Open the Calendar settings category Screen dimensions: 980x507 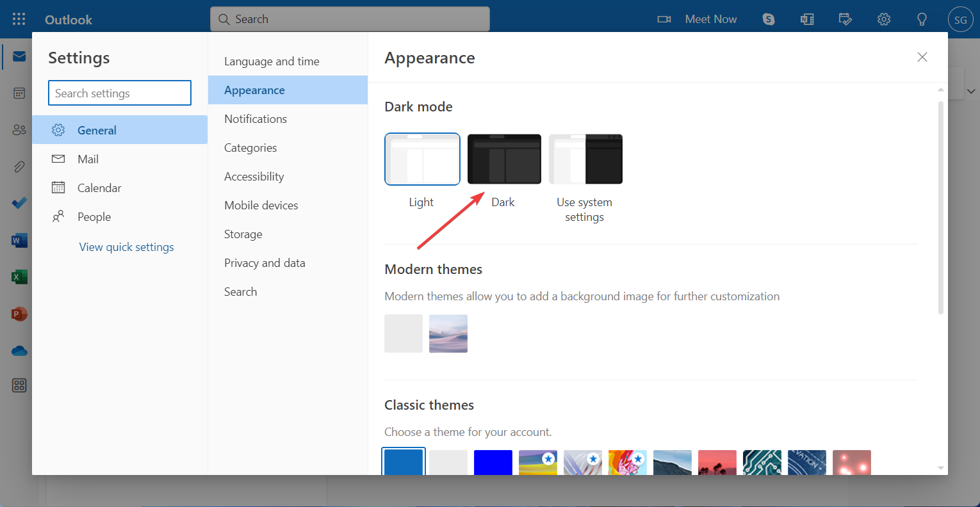click(120, 188)
